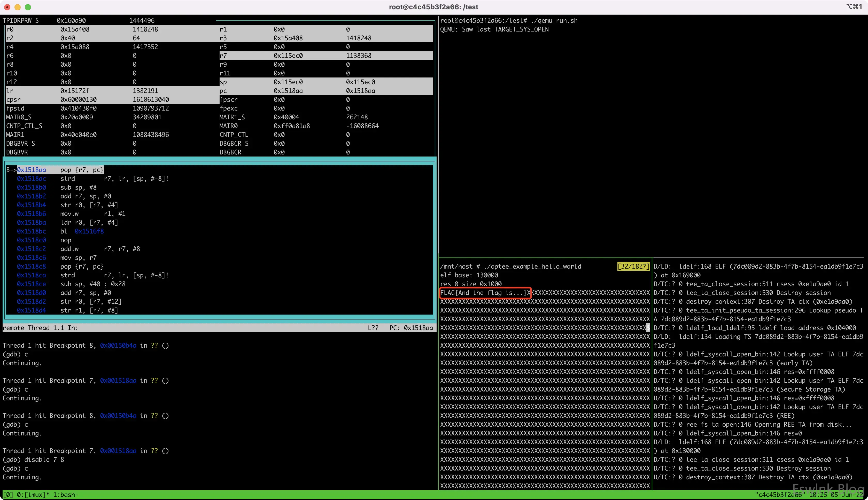
Task: Click the [32/1827] scroll position indicator
Action: (x=633, y=266)
